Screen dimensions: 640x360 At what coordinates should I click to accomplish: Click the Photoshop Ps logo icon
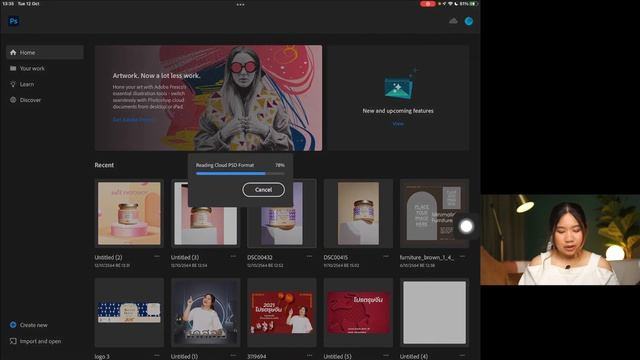click(x=13, y=21)
